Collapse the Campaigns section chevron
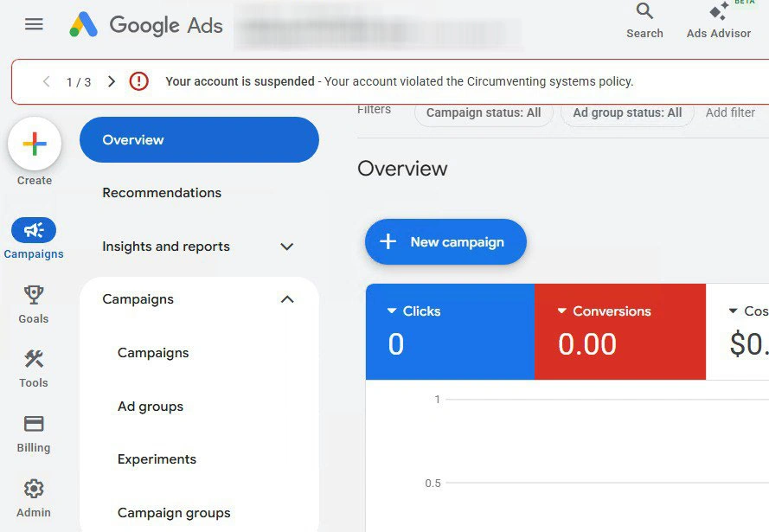The height and width of the screenshot is (532, 769). tap(287, 299)
